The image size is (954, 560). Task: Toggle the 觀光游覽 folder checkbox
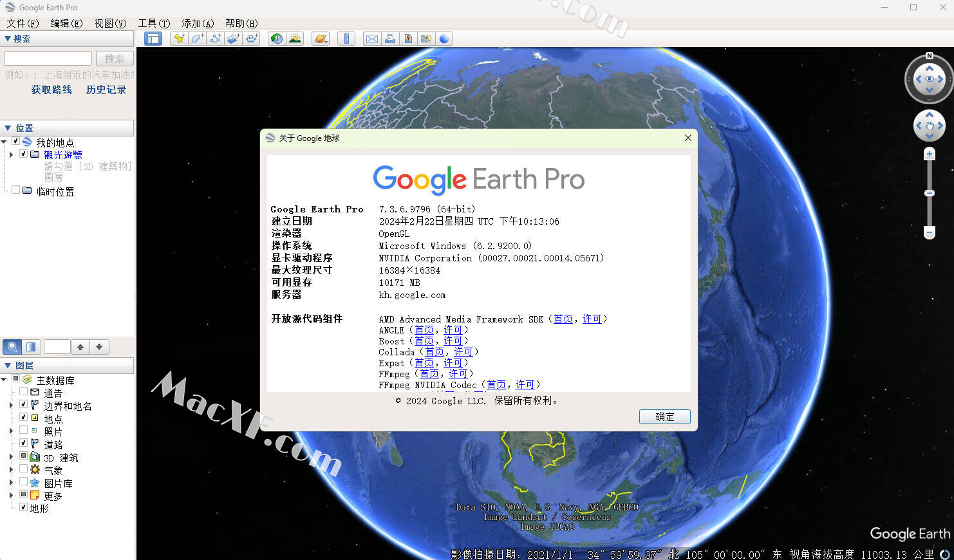[24, 154]
